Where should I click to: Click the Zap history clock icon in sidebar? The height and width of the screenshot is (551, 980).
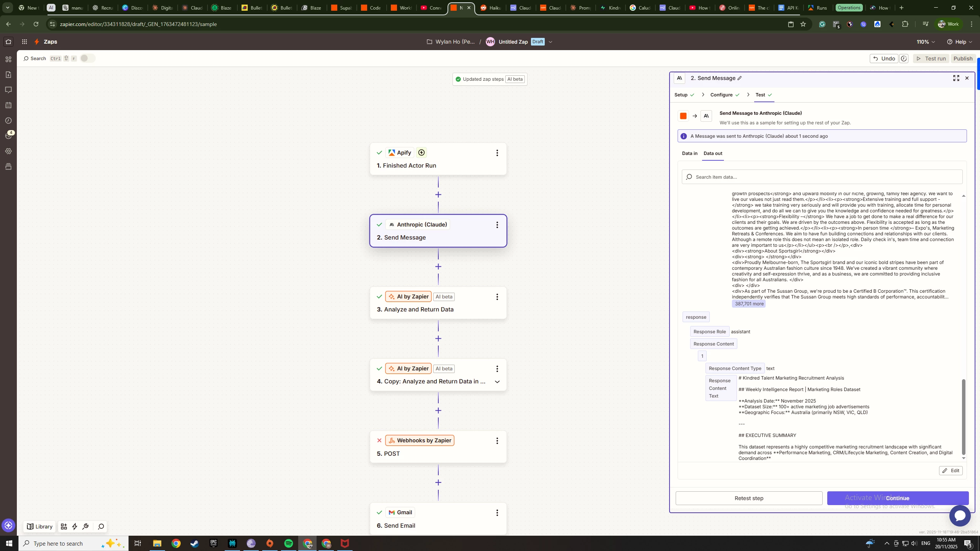coord(8,121)
